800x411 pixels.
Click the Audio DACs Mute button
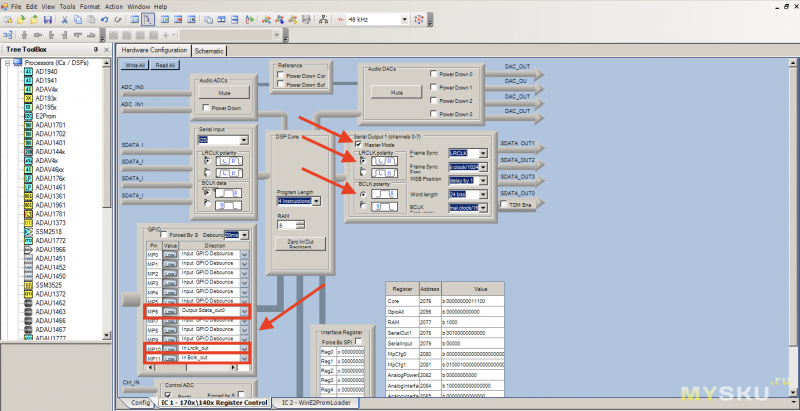(x=395, y=92)
